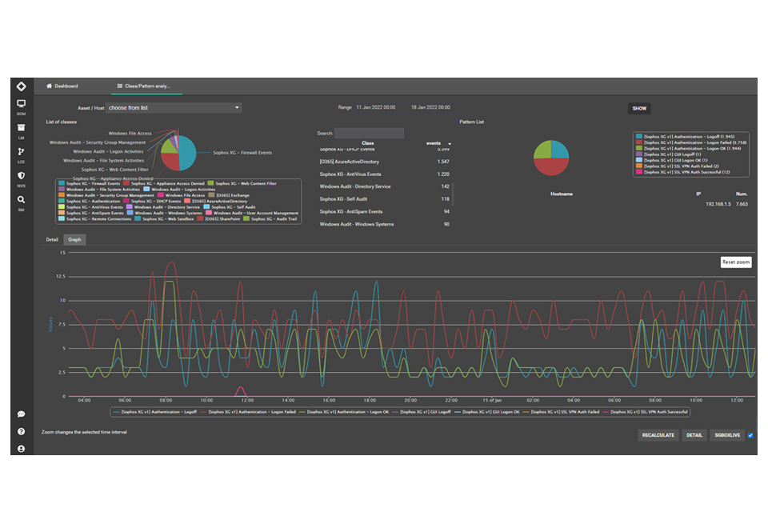Toggle Windows Audit - File System Activities legend swatch

pyautogui.click(x=62, y=189)
